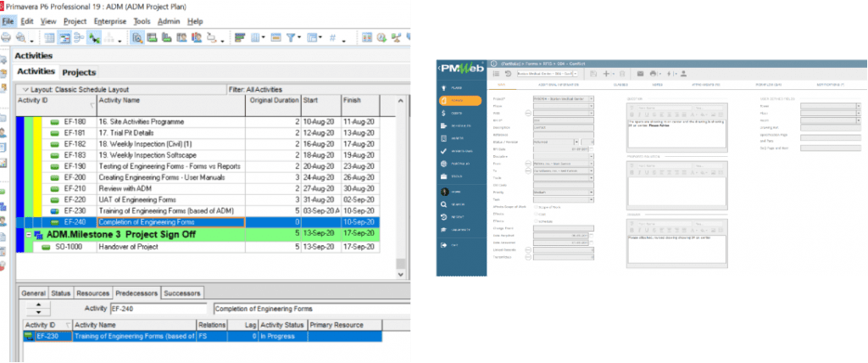Open Workflows in PMWeb sidebar
868x363 pixels.
click(457, 151)
